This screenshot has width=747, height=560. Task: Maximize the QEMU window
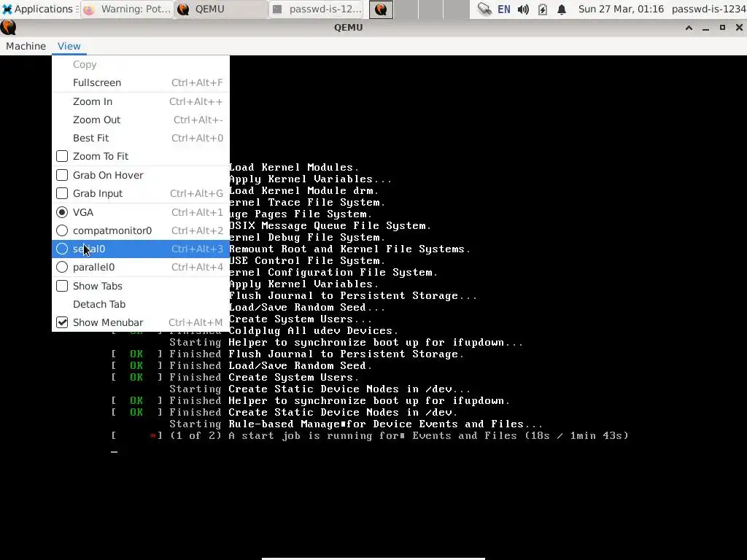tap(722, 28)
